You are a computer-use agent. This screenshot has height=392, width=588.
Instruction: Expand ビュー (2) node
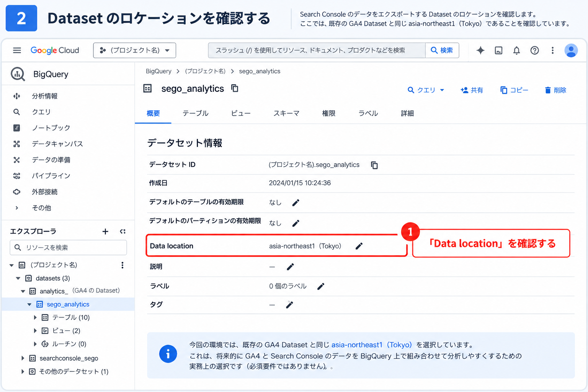pyautogui.click(x=35, y=331)
